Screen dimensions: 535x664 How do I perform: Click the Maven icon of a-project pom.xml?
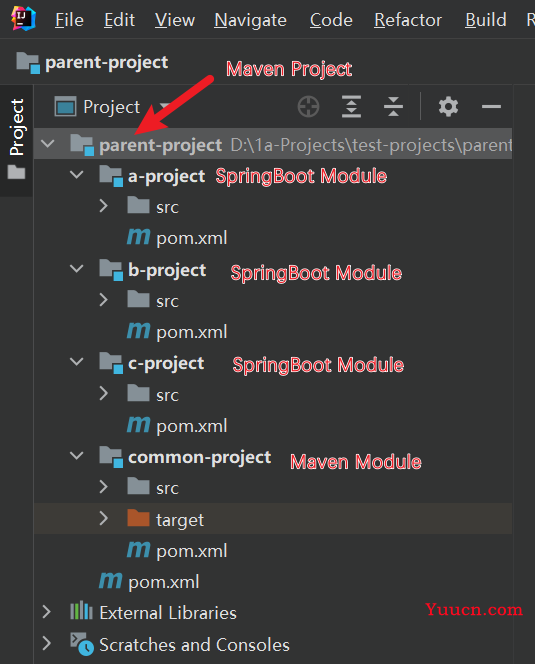[139, 237]
